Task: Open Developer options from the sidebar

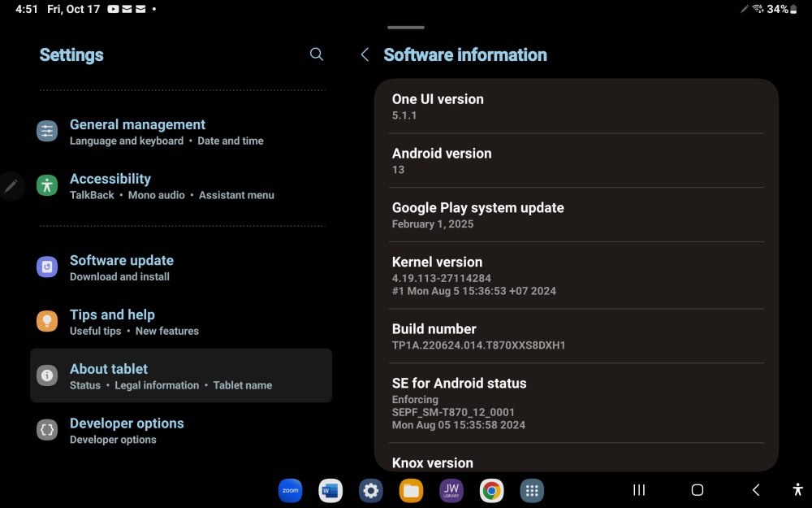Action: pyautogui.click(x=127, y=430)
